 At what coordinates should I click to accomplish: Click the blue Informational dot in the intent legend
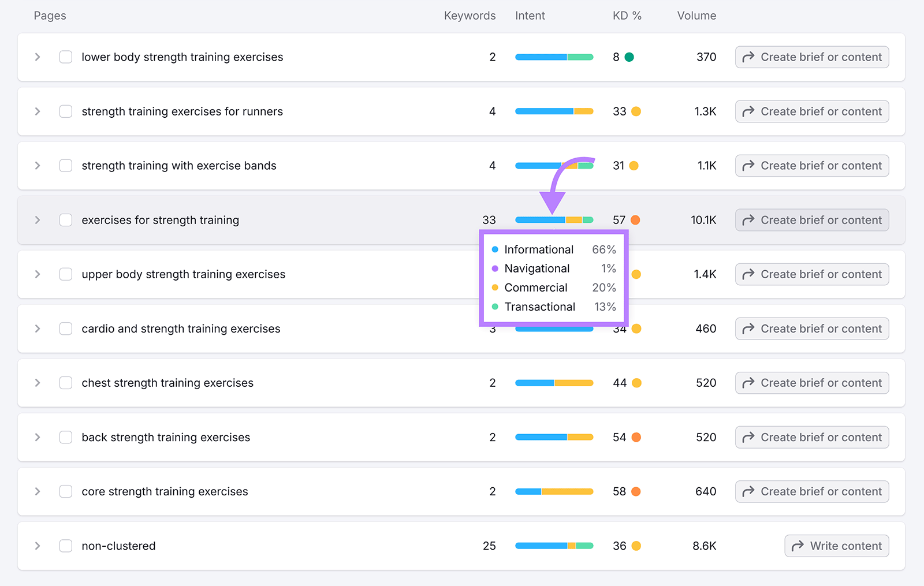(494, 249)
